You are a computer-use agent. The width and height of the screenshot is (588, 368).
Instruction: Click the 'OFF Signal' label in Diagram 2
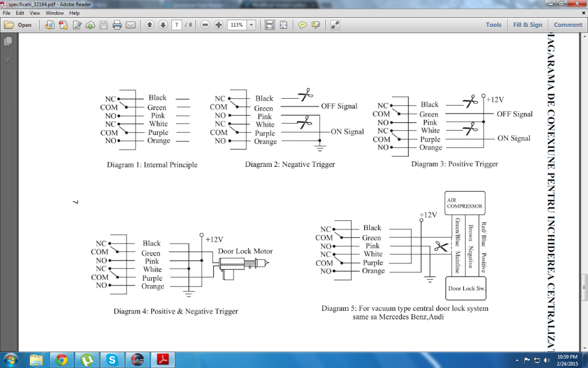point(339,106)
